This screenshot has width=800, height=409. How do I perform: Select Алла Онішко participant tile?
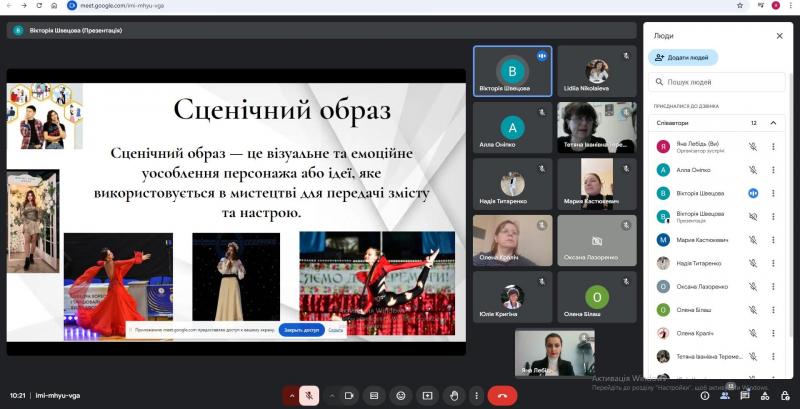[x=512, y=127]
